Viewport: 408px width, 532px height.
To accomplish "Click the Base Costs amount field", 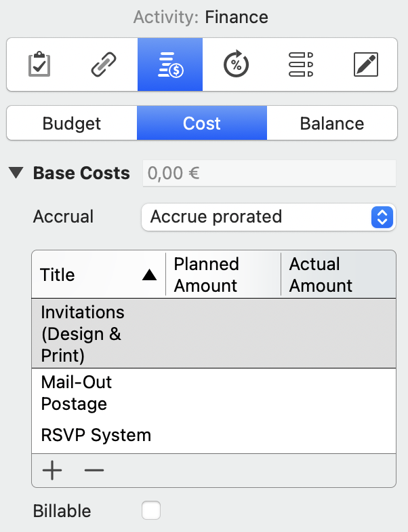I will point(268,174).
